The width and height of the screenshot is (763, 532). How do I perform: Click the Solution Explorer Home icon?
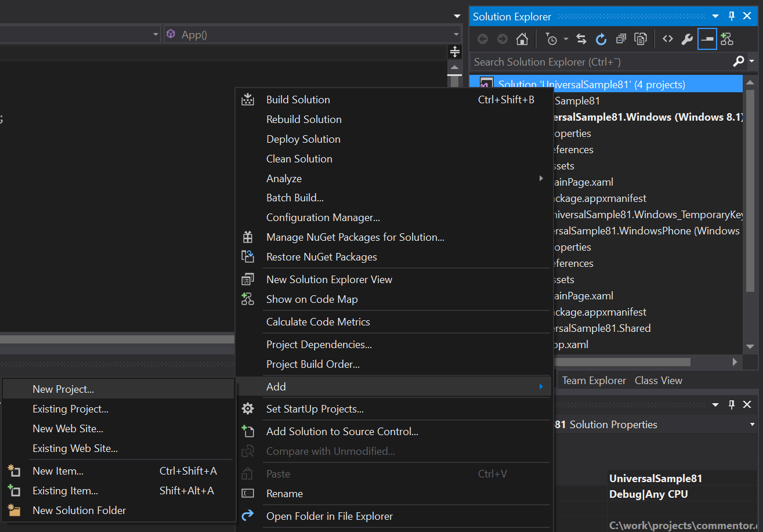[522, 39]
